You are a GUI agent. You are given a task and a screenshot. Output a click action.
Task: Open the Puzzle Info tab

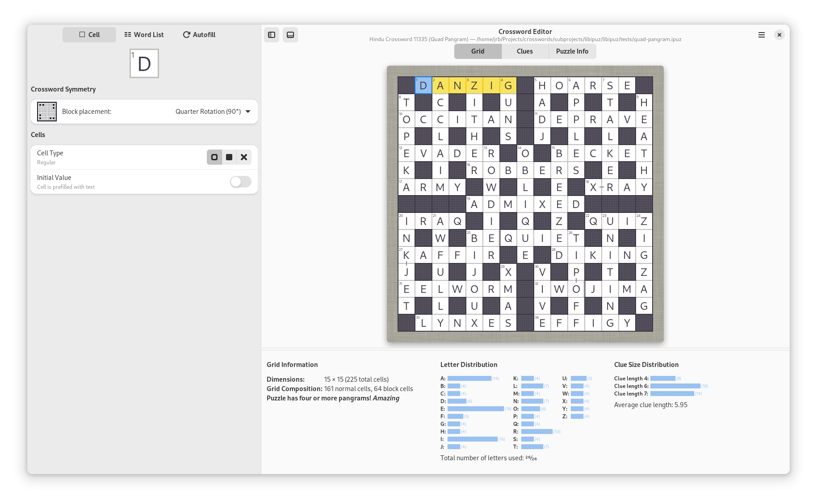click(572, 51)
